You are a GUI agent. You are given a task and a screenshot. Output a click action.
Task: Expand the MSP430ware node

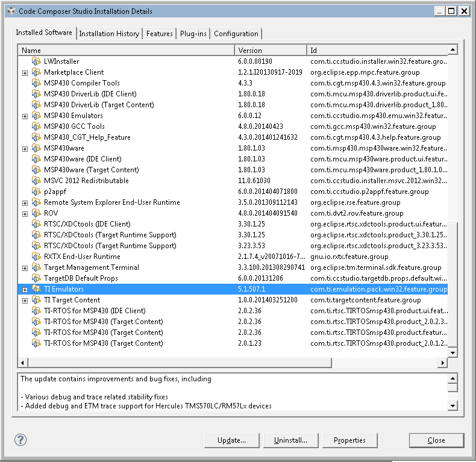point(25,149)
